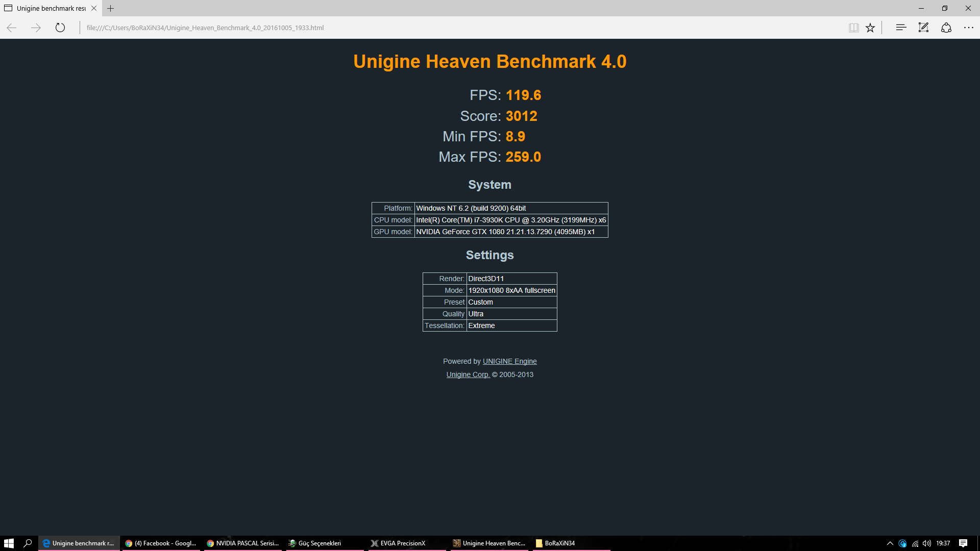Show hidden tray icons chevron

890,543
